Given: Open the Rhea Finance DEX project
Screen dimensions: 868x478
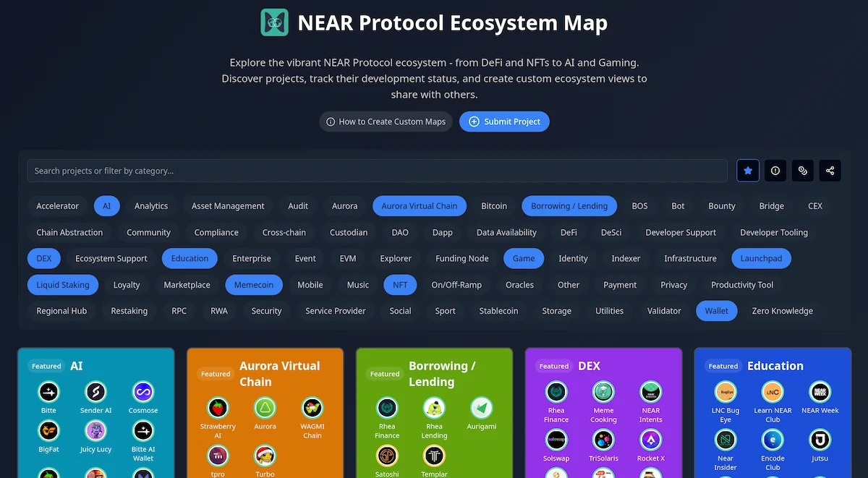Looking at the screenshot, I should [556, 393].
